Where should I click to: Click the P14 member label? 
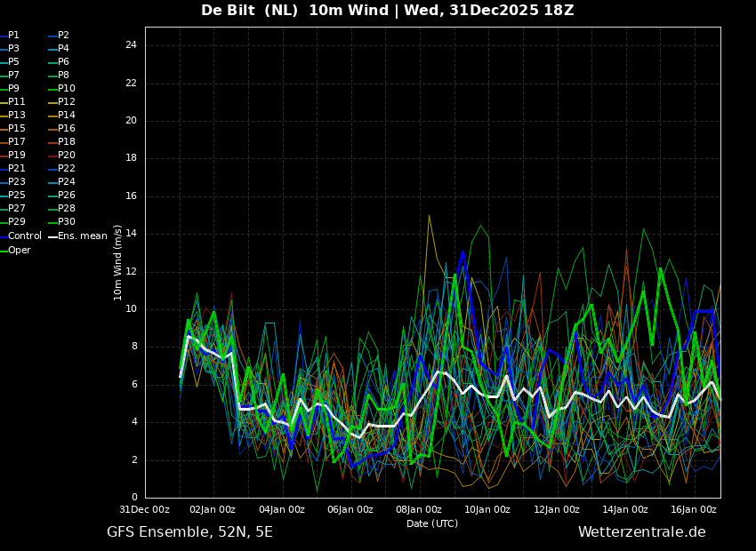click(62, 116)
